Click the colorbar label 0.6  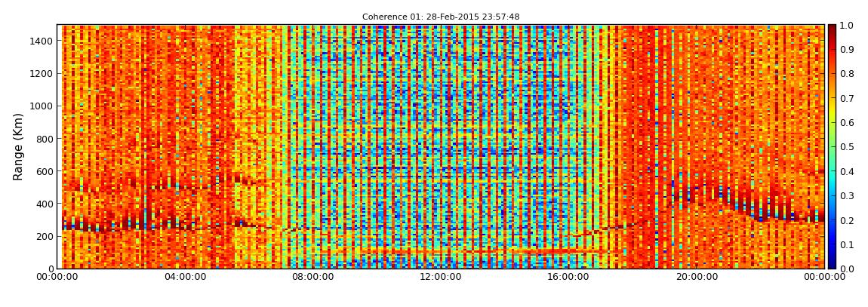pyautogui.click(x=847, y=123)
